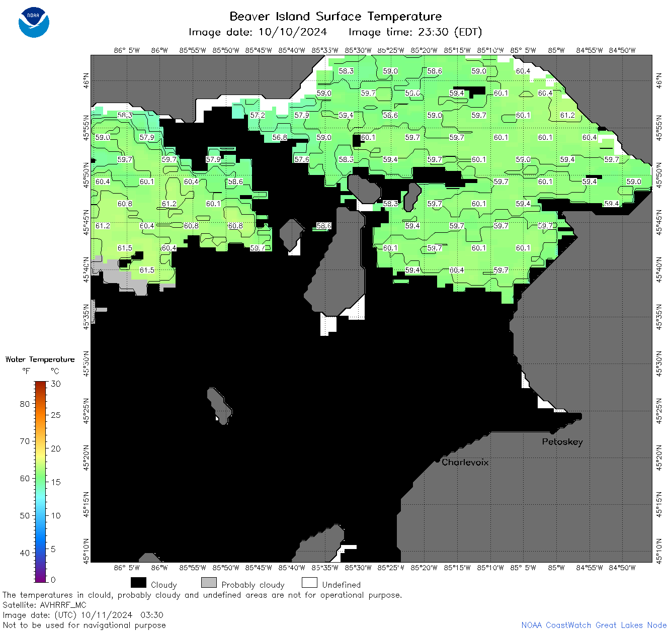Click the 40 Fahrenheit tick on the scale
The image size is (672, 633).
25,553
